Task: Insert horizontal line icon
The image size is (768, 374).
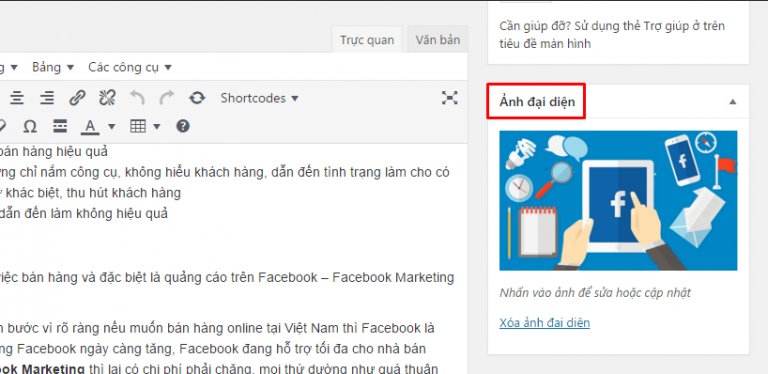Action: tap(60, 127)
